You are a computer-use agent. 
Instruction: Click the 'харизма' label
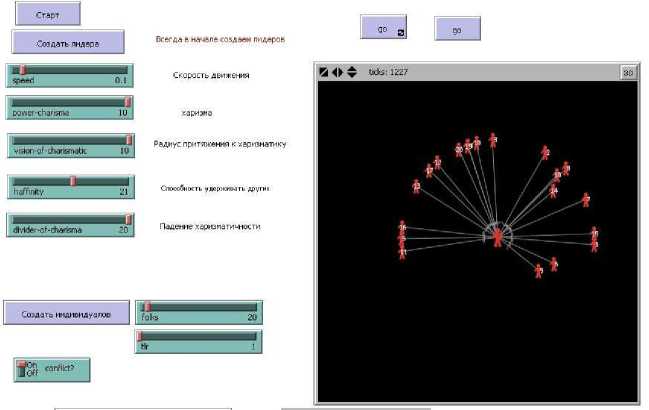click(x=197, y=113)
